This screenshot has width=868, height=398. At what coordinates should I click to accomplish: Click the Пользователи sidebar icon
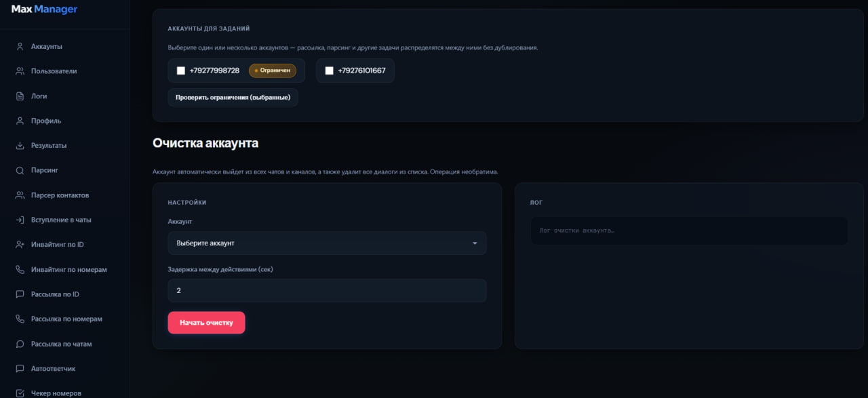click(x=20, y=71)
